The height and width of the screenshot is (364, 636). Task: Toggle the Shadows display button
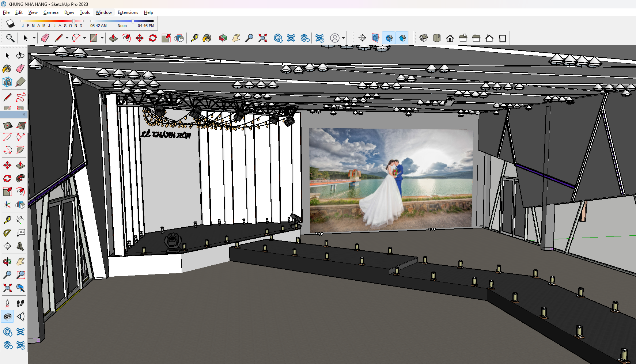click(x=10, y=24)
